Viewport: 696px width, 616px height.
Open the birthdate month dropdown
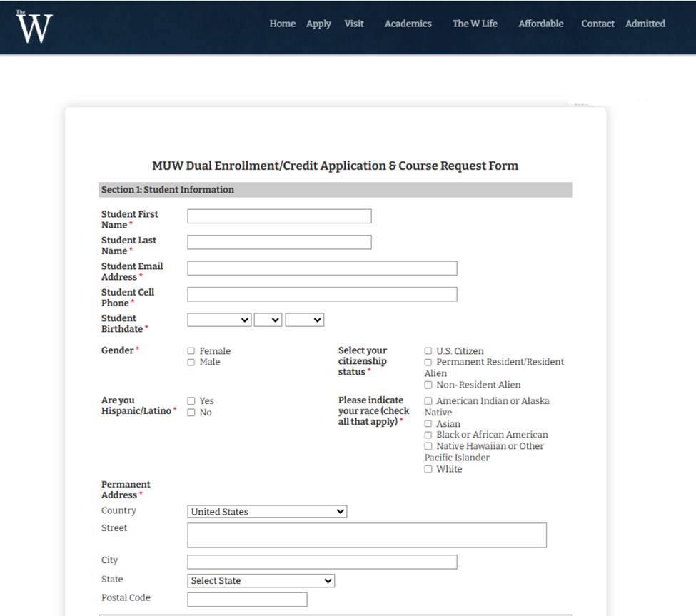219,320
